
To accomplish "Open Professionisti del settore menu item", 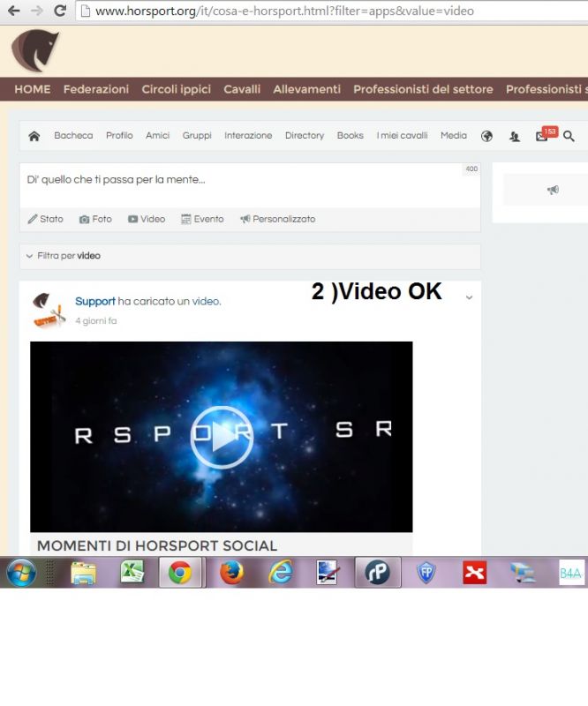I will (x=423, y=89).
